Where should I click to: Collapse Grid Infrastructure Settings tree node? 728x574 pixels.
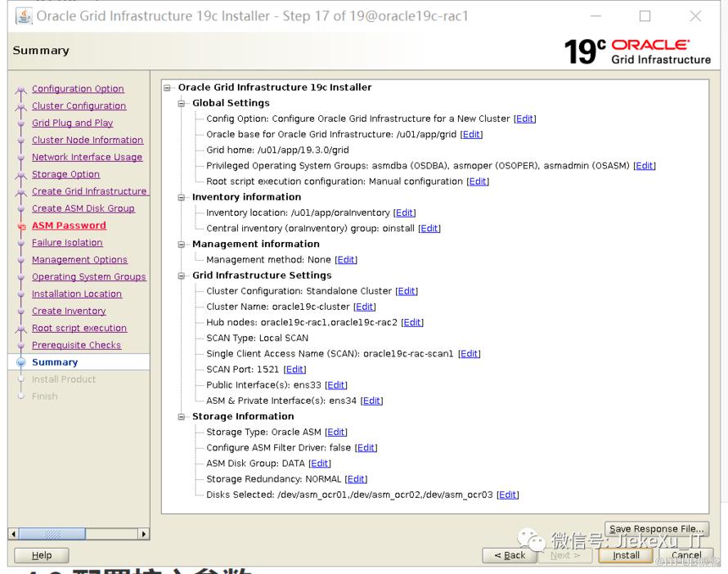tap(182, 276)
